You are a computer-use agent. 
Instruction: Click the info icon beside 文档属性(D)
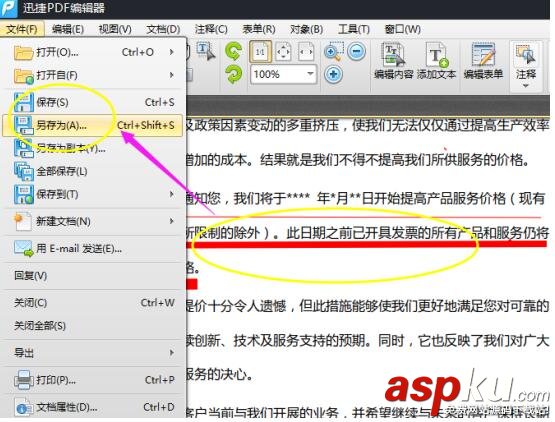pos(24,407)
